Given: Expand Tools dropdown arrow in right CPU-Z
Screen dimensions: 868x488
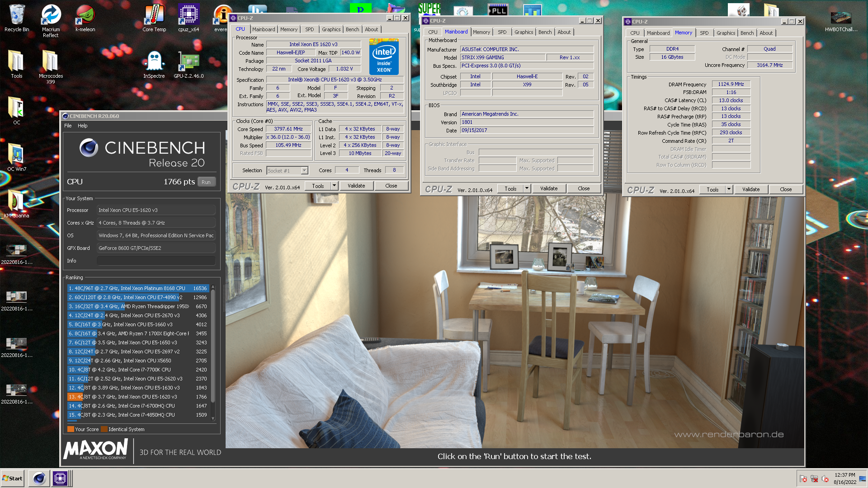Looking at the screenshot, I should [729, 189].
